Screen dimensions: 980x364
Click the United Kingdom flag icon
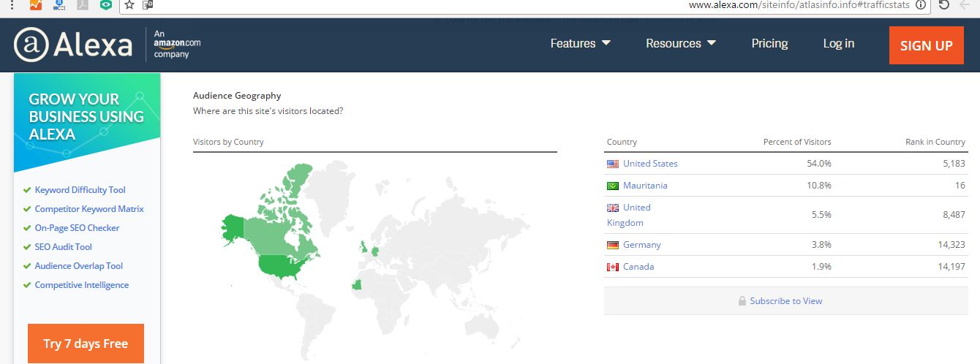click(x=613, y=208)
